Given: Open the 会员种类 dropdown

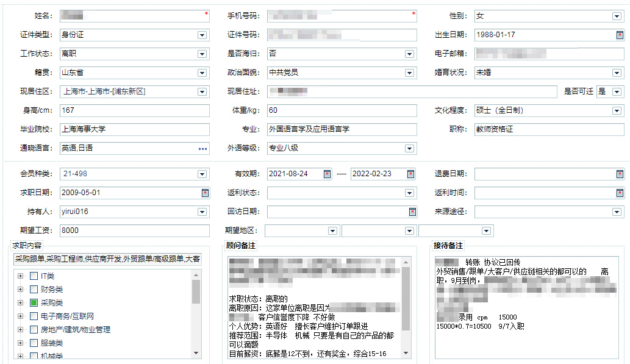Looking at the screenshot, I should [202, 174].
